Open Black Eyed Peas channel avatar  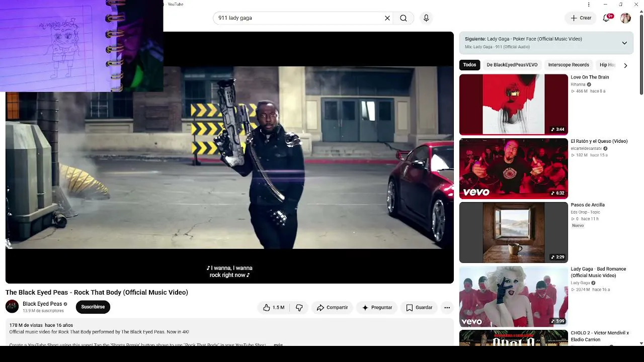click(x=12, y=306)
